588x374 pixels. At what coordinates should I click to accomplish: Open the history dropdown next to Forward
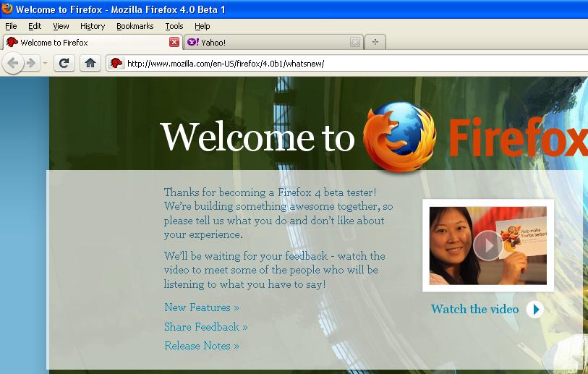pos(45,63)
